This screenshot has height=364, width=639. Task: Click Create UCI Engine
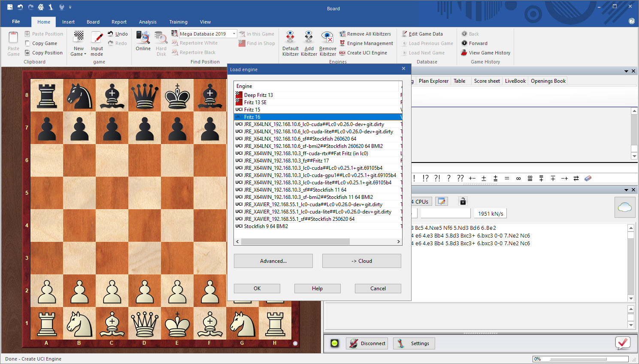363,53
